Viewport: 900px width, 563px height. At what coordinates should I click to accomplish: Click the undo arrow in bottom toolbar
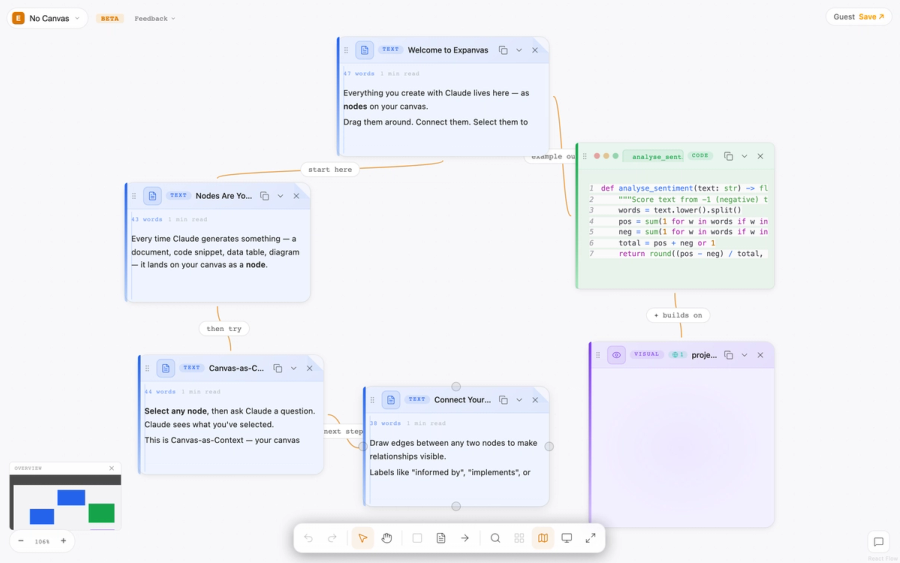[308, 538]
